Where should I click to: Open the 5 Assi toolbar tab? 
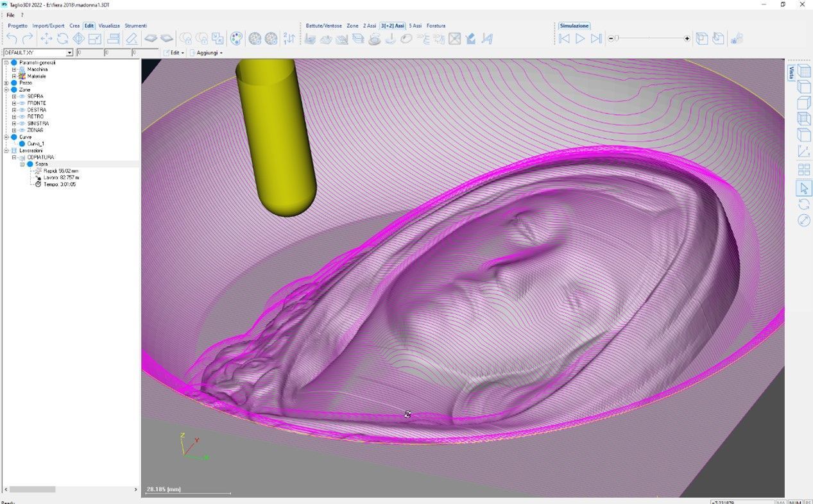pos(415,26)
